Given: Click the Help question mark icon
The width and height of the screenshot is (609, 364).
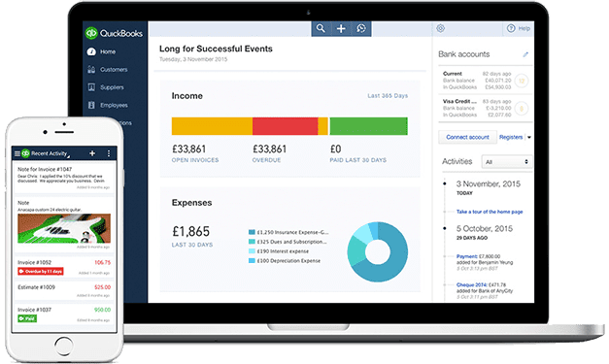Looking at the screenshot, I should click(511, 28).
